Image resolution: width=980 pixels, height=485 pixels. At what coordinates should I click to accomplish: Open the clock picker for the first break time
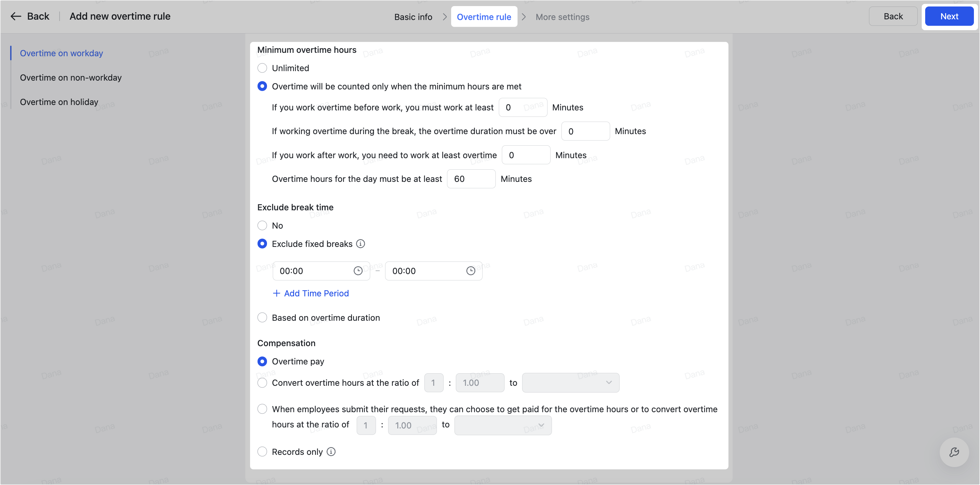(x=358, y=271)
